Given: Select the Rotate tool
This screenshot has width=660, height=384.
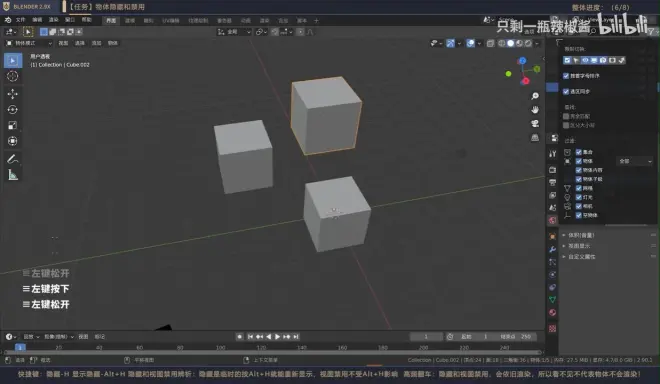Looking at the screenshot, I should 13,109.
